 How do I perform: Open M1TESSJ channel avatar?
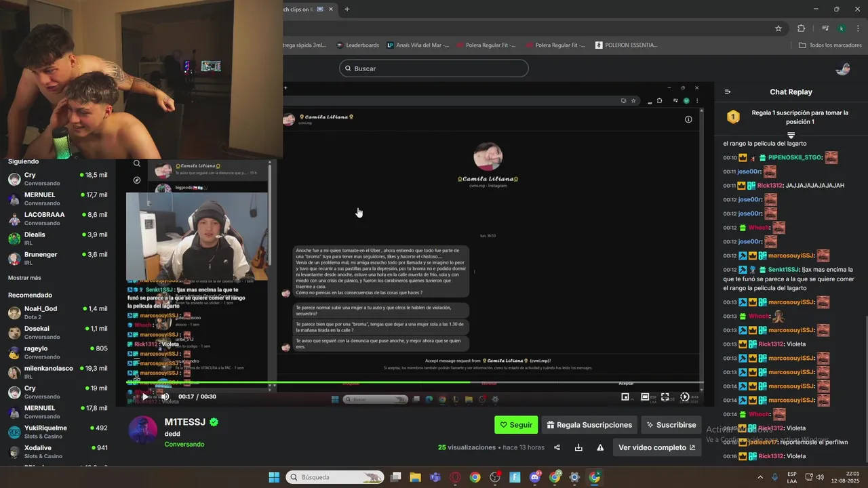click(x=143, y=430)
